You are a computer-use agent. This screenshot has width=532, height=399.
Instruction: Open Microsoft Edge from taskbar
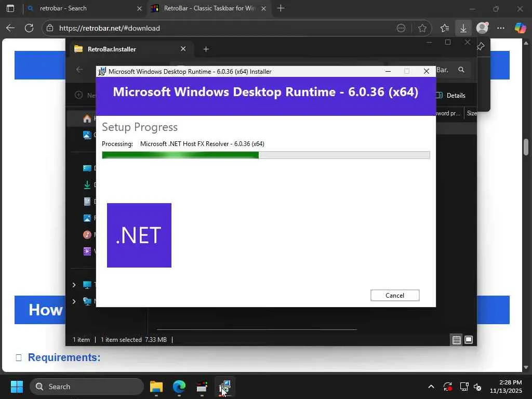click(x=179, y=387)
